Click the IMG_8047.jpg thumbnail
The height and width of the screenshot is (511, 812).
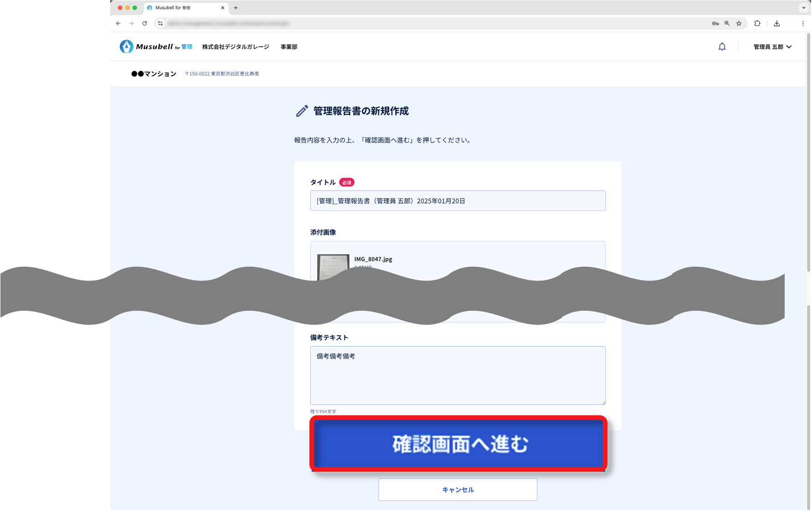pos(333,266)
